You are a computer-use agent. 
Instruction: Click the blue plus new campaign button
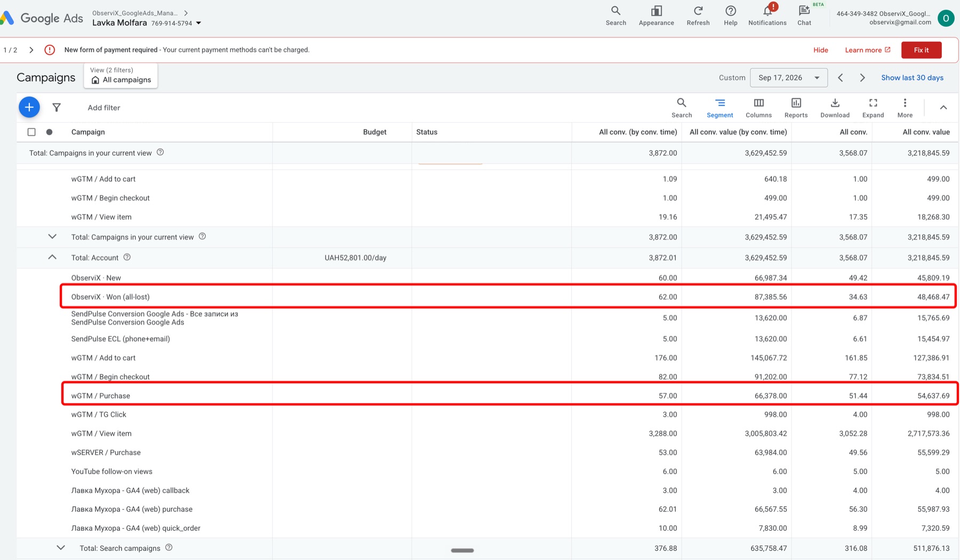(x=29, y=107)
